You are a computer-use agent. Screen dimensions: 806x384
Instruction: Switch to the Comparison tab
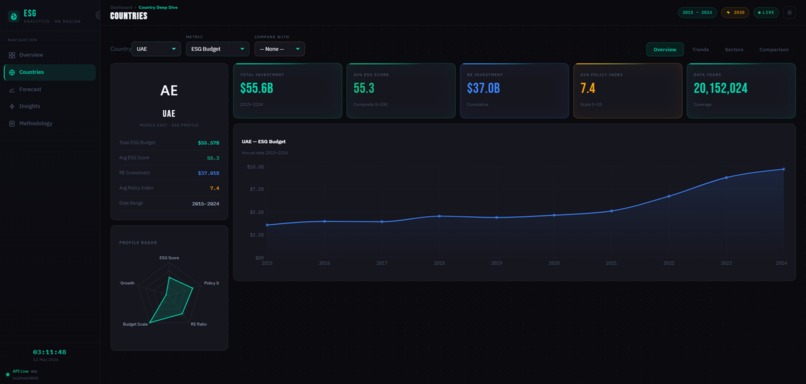774,49
